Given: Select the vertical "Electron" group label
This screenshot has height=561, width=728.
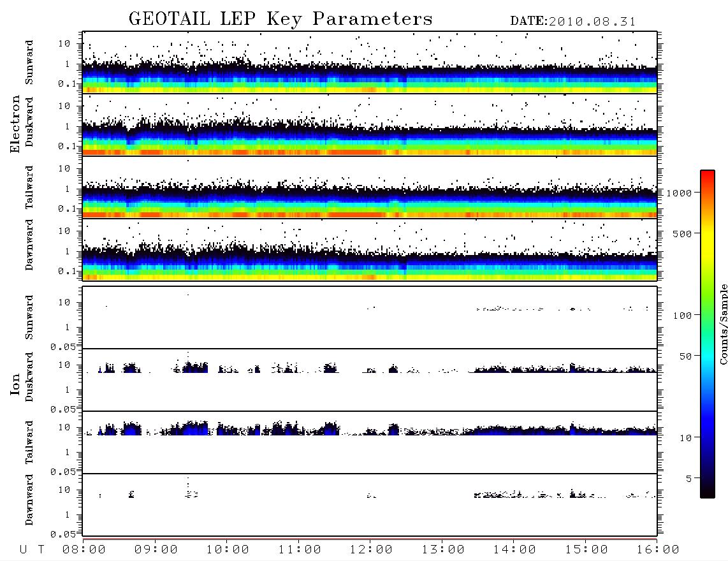Looking at the screenshot, I should pyautogui.click(x=15, y=124).
